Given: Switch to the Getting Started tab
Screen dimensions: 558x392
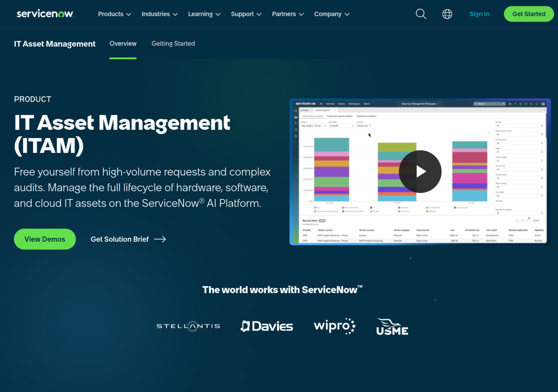Looking at the screenshot, I should click(173, 44).
